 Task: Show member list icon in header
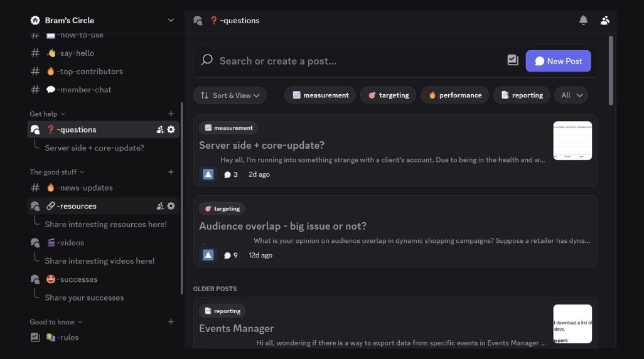[x=604, y=20]
